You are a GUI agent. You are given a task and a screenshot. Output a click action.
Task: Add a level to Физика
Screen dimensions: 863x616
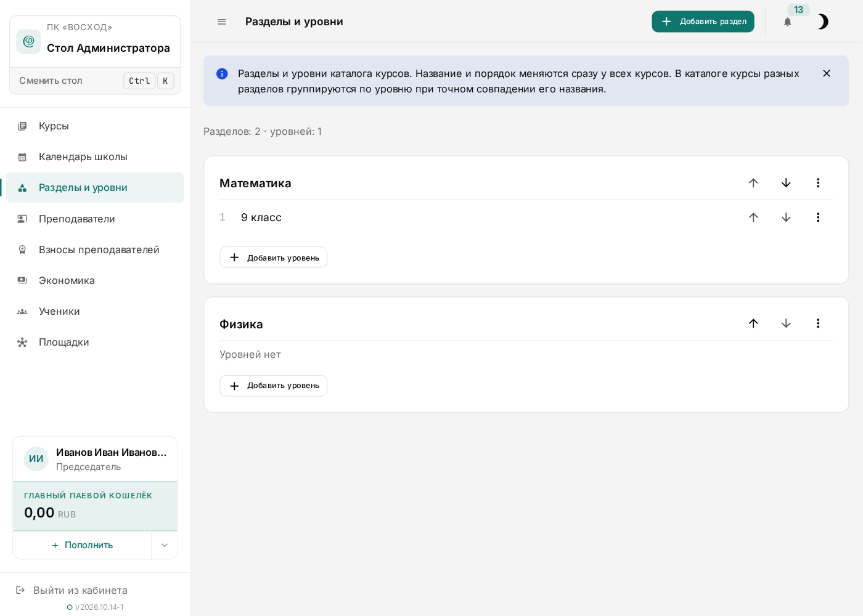(x=273, y=386)
